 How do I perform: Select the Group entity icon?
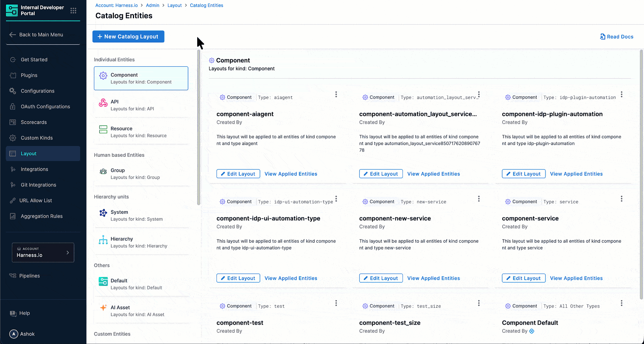pyautogui.click(x=103, y=171)
